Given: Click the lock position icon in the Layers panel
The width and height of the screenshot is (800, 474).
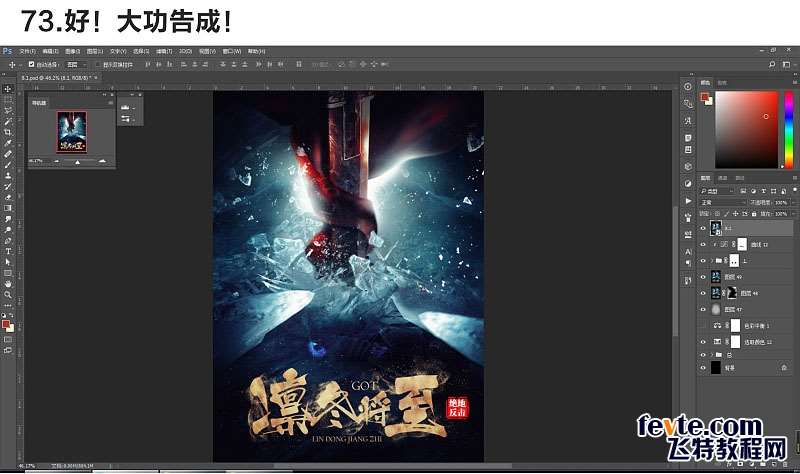Looking at the screenshot, I should coord(735,214).
